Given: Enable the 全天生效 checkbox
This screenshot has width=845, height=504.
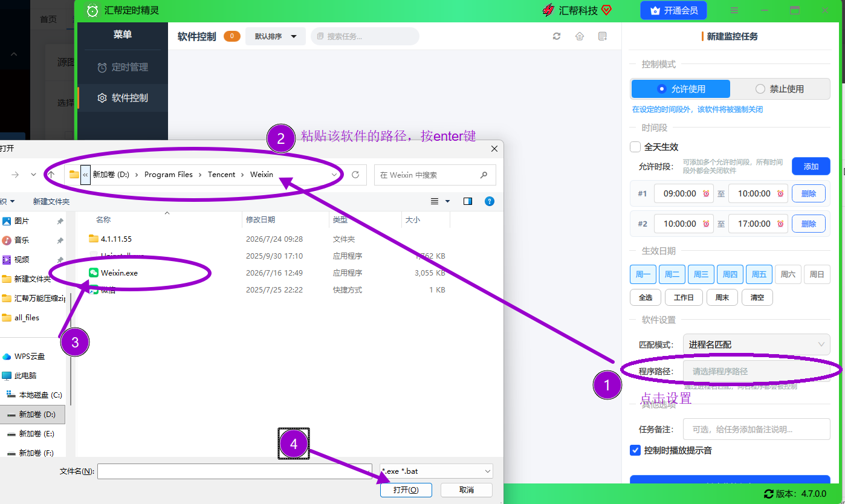Looking at the screenshot, I should tap(635, 147).
